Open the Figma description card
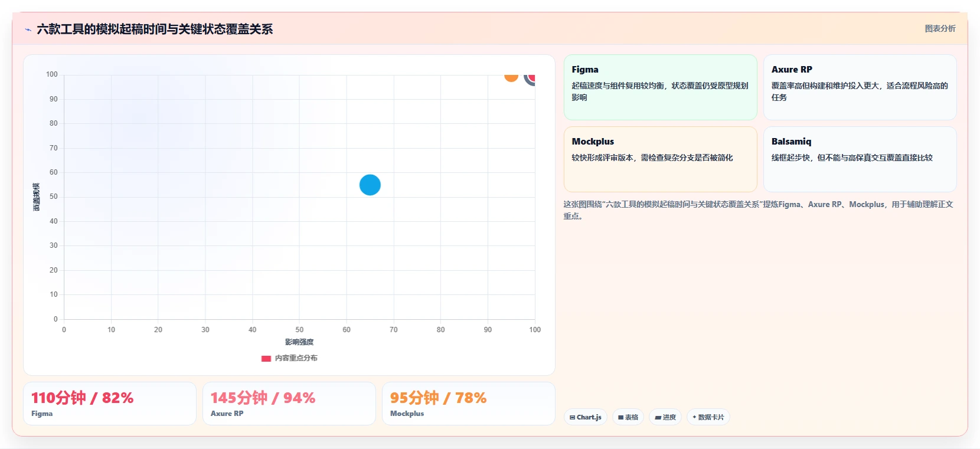Viewport: 980px width, 449px height. click(661, 87)
